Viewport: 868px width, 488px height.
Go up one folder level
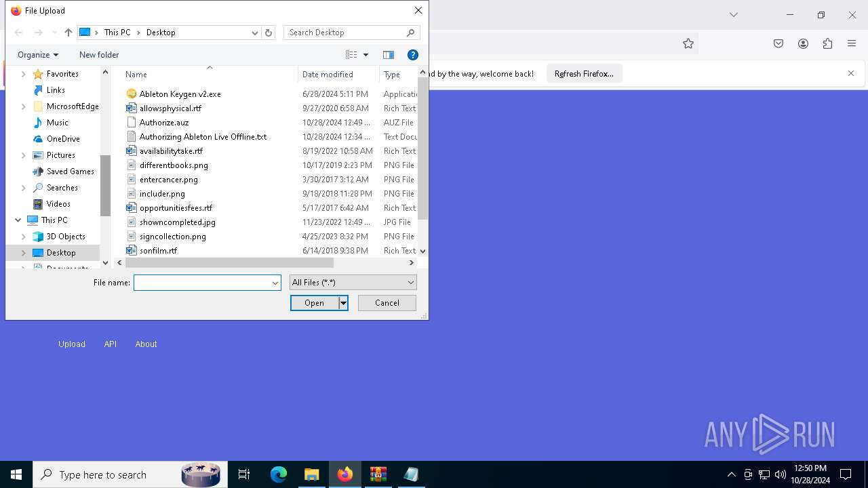[68, 33]
